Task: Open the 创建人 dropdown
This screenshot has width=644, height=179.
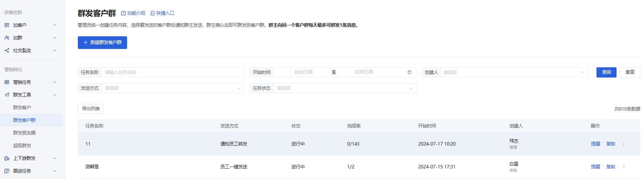Action: 514,72
